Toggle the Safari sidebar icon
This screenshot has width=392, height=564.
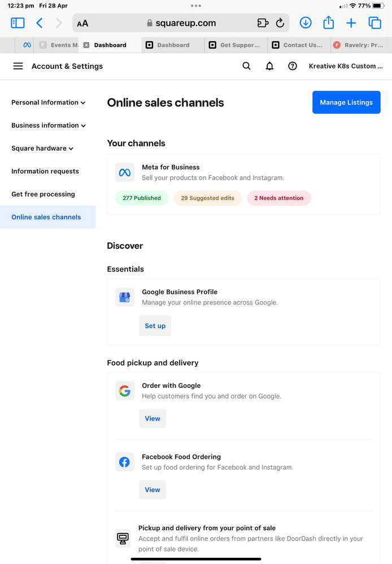(18, 23)
